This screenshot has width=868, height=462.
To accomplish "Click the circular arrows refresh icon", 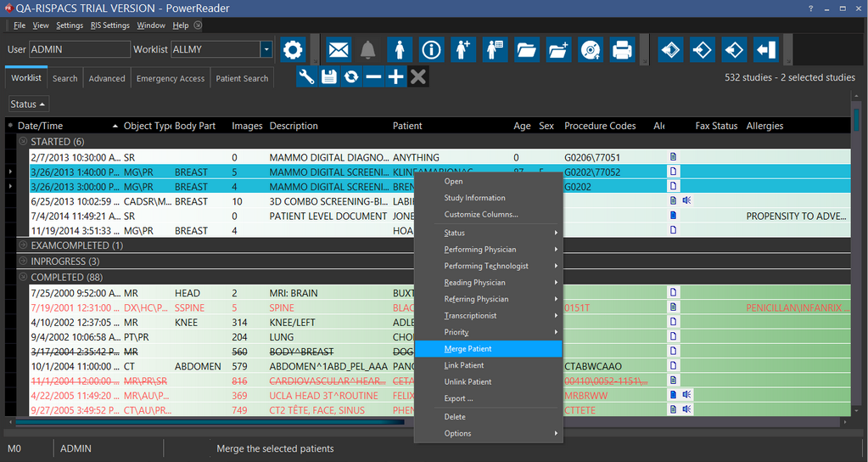I will click(x=350, y=77).
